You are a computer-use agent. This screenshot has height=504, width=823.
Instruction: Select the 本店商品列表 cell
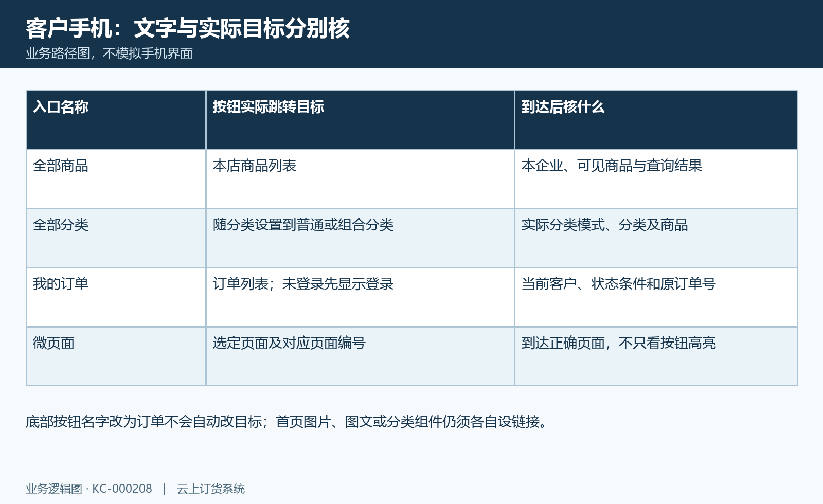[x=360, y=179]
